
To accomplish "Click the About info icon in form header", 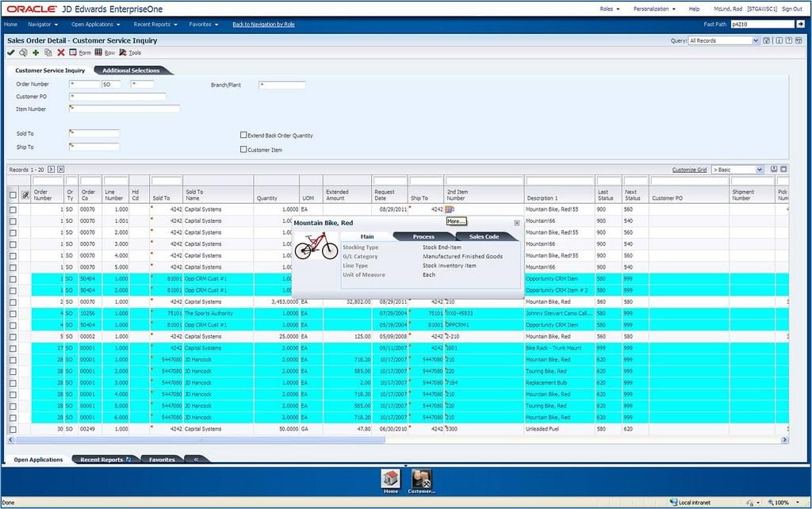I will point(779,40).
